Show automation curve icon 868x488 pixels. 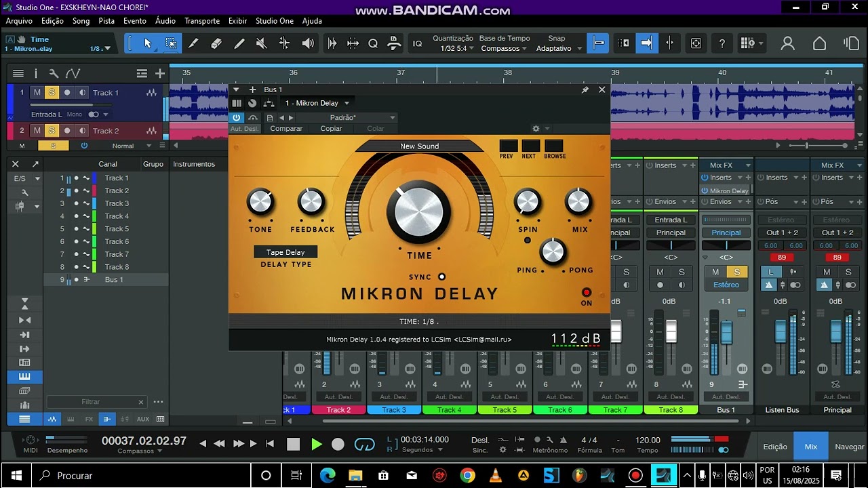(x=73, y=73)
